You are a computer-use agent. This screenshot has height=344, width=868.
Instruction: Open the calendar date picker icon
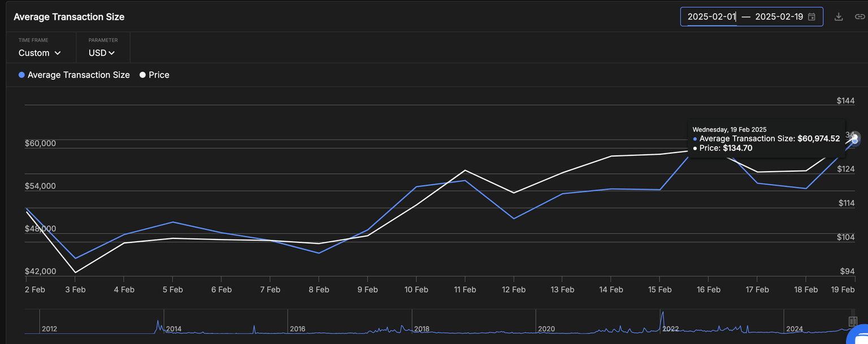812,17
